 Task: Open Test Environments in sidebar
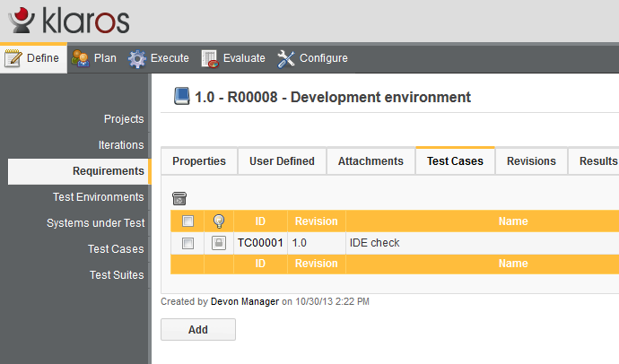tap(99, 196)
